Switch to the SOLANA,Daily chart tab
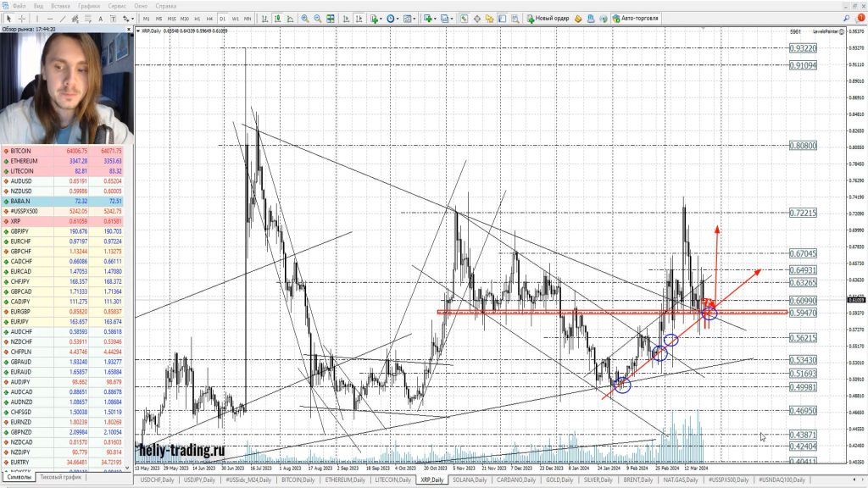The height and width of the screenshot is (488, 868). click(470, 480)
